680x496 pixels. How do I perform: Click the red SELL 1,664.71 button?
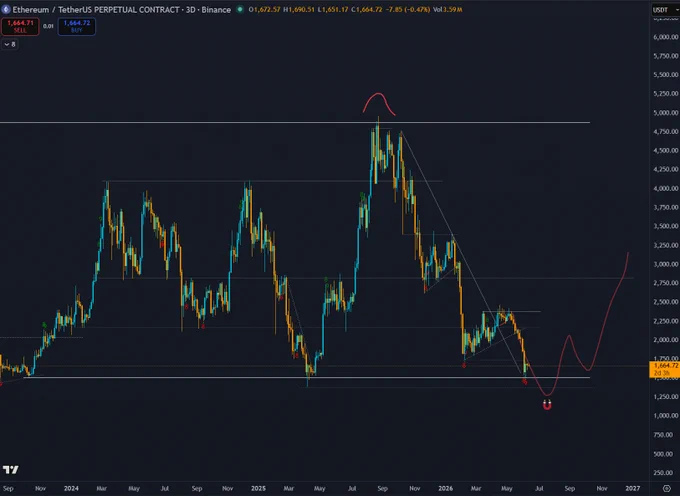[20, 26]
